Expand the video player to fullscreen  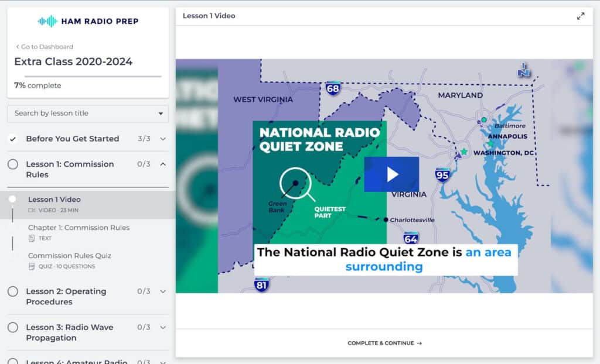[581, 17]
